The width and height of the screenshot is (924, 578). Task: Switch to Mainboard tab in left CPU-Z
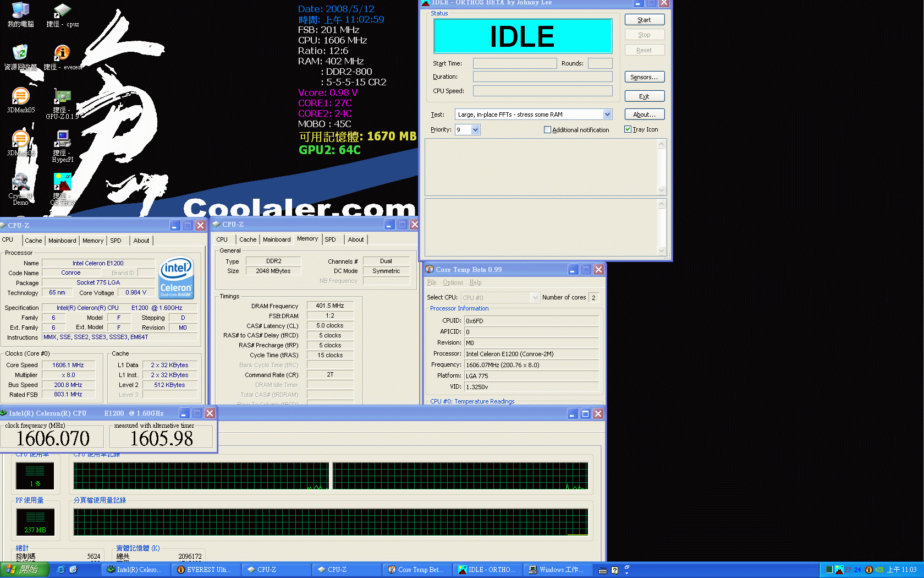pyautogui.click(x=62, y=241)
